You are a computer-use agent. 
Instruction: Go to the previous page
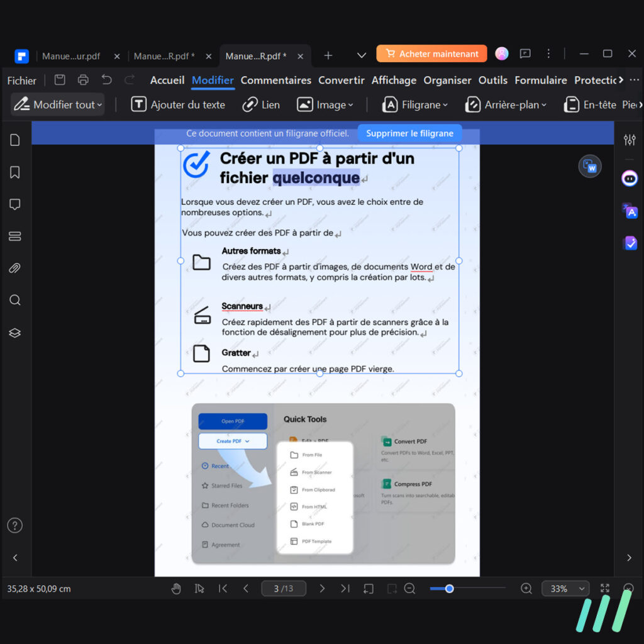pos(246,589)
